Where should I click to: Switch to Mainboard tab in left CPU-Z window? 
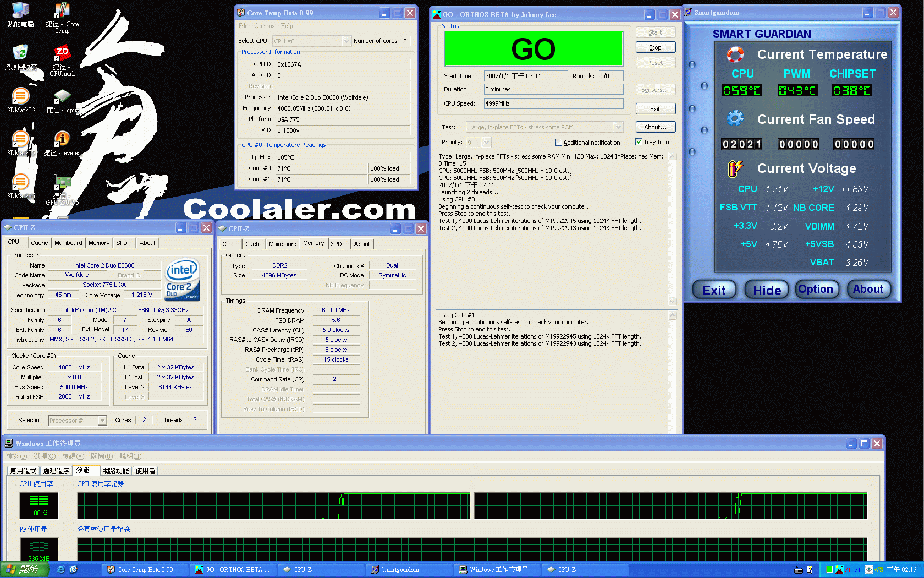[68, 243]
